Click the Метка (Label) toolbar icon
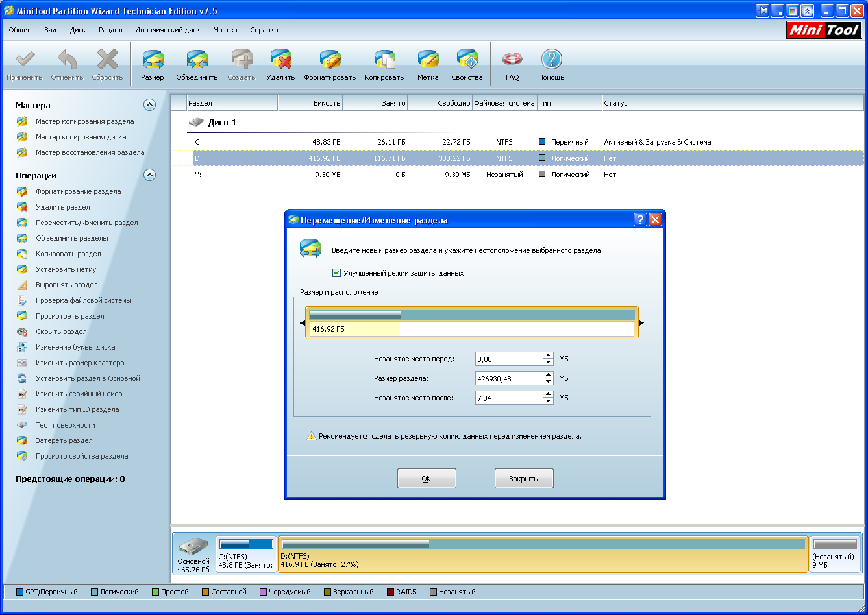 (427, 60)
